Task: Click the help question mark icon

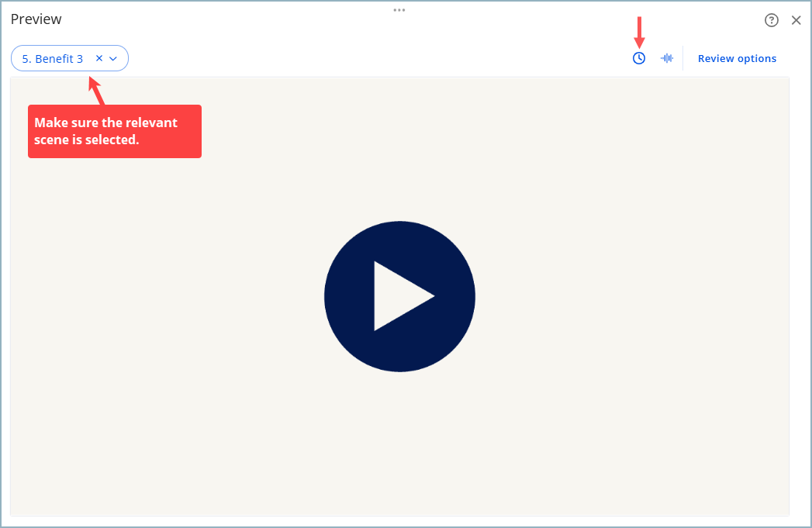Action: point(771,20)
